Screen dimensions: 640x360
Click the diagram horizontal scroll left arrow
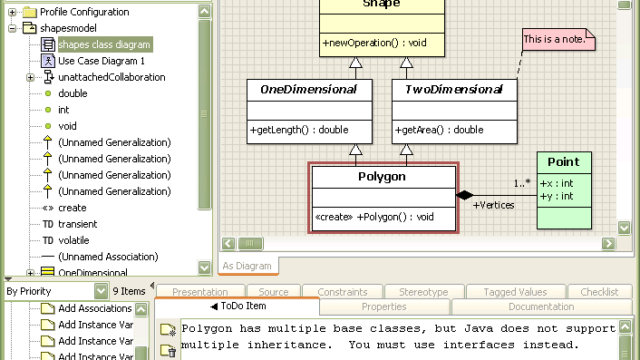pos(228,244)
